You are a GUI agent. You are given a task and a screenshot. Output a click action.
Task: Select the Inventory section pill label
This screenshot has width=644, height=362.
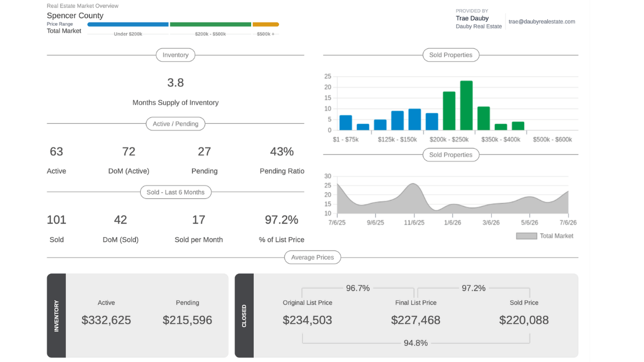(175, 55)
